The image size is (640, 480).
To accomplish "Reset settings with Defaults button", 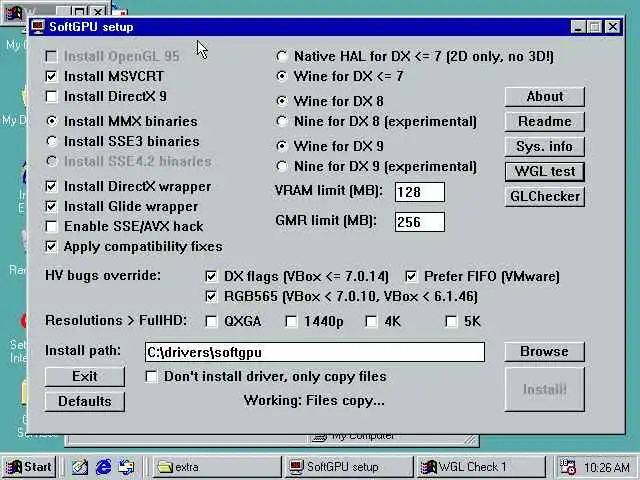I will pos(85,401).
